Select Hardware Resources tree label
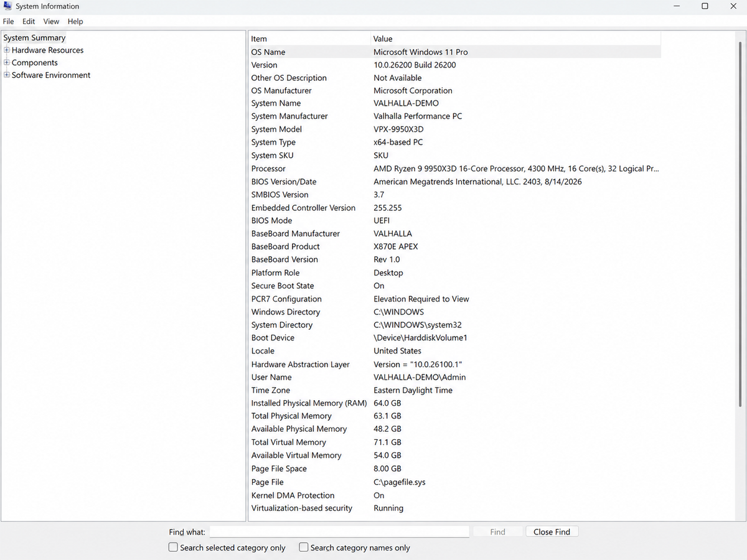Screen dimensions: 747x560 click(47, 50)
